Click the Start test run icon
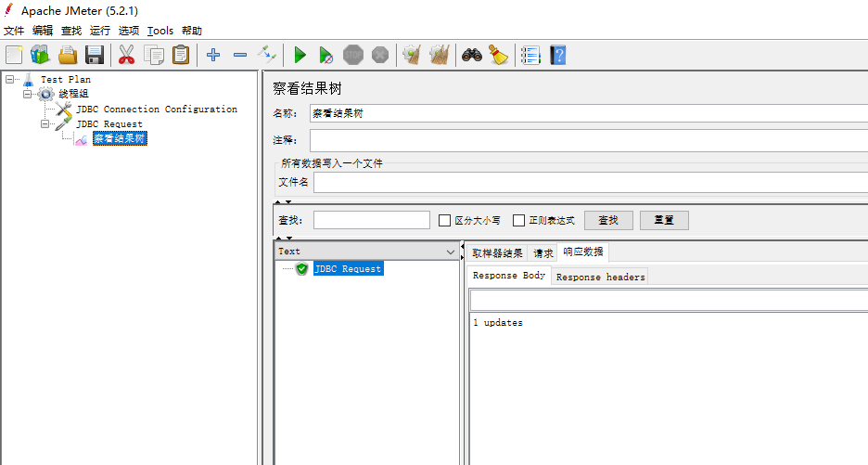868x465 pixels. click(300, 56)
